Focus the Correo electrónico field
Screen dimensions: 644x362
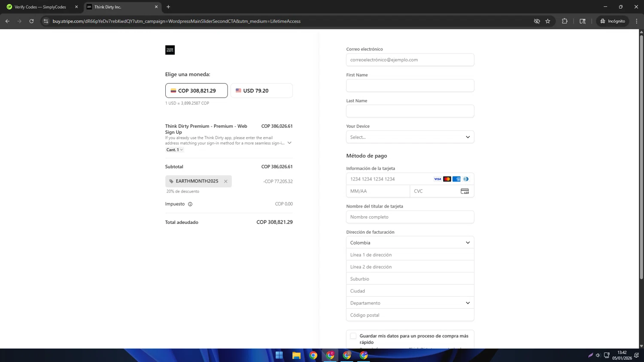[x=410, y=60]
